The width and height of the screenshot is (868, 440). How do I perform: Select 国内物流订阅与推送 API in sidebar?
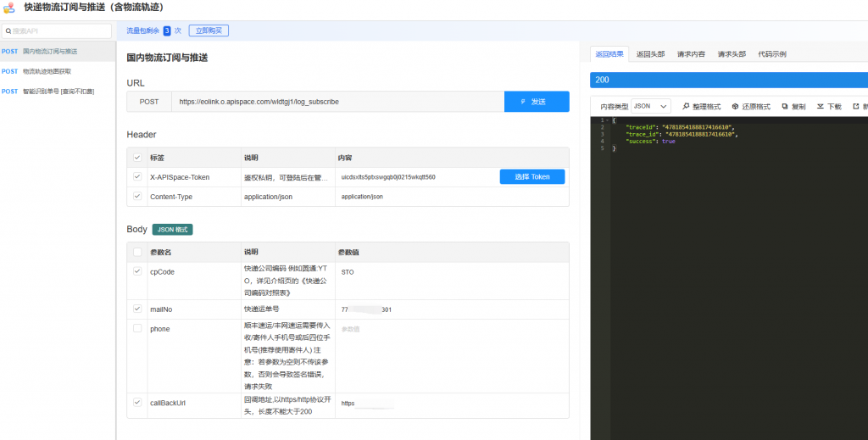click(x=58, y=52)
